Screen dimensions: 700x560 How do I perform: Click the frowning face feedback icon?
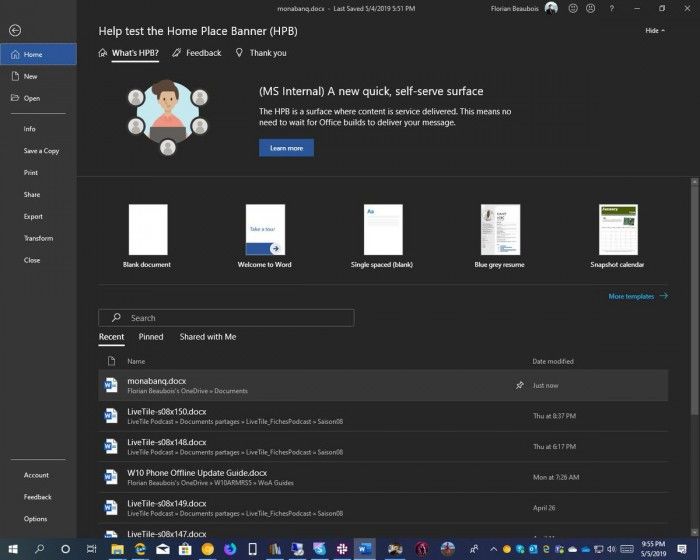tap(590, 8)
